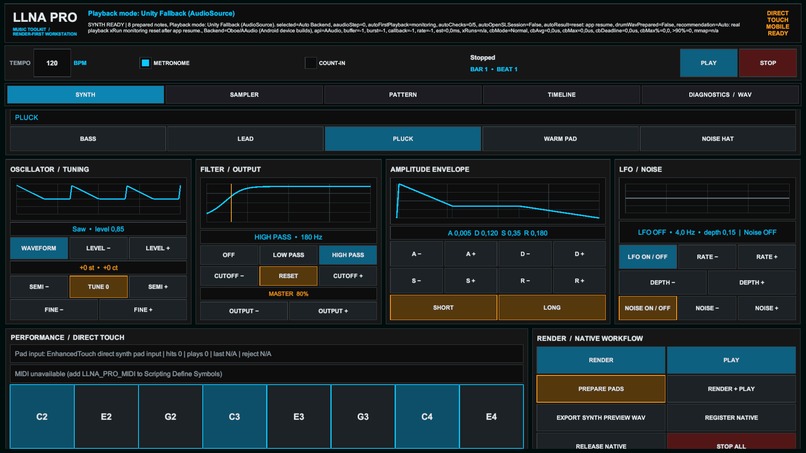Enable the Count-In checkbox

310,63
